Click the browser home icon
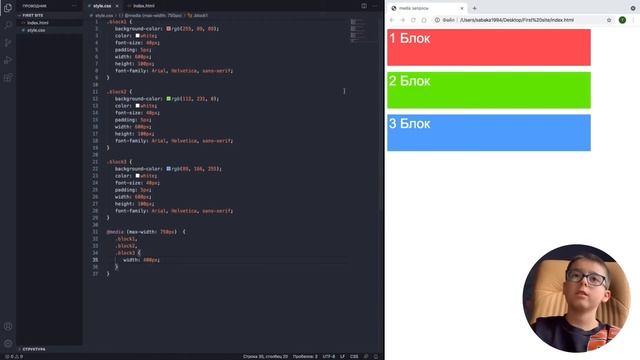 424,20
